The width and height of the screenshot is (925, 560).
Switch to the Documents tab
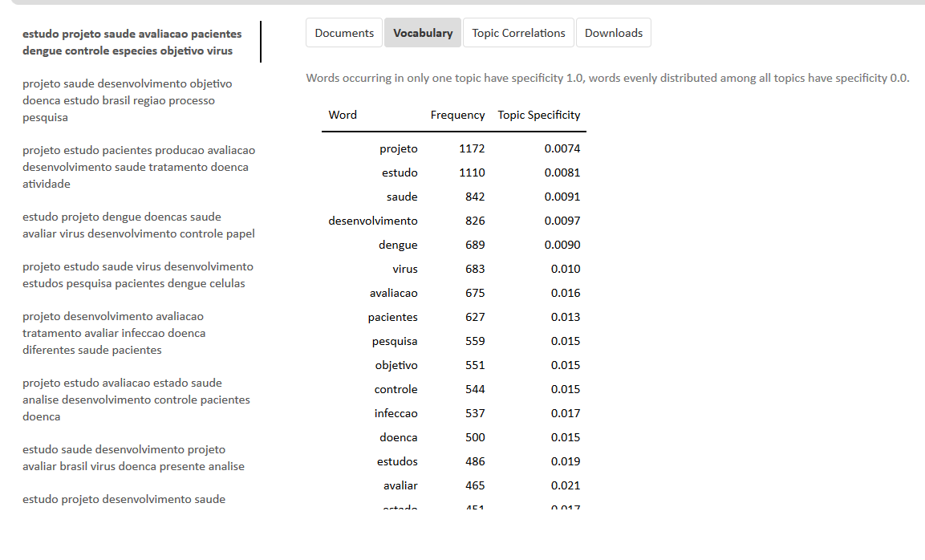[x=344, y=33]
